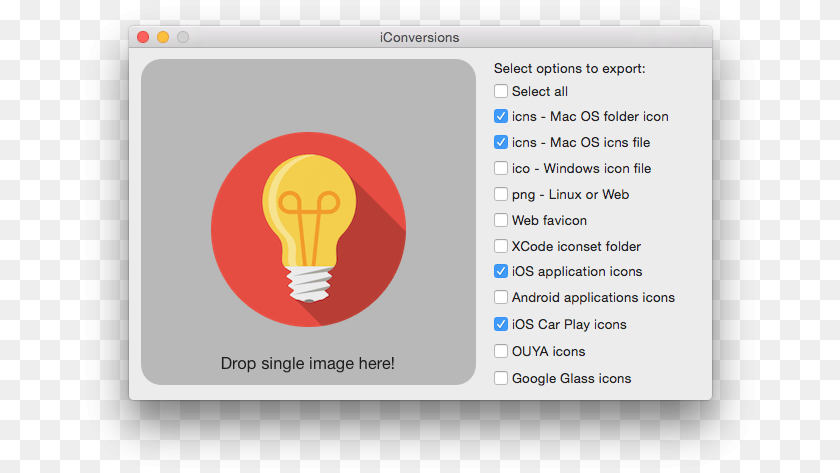
Task: Uncheck icns Mac OS folder icon option
Action: [x=500, y=116]
